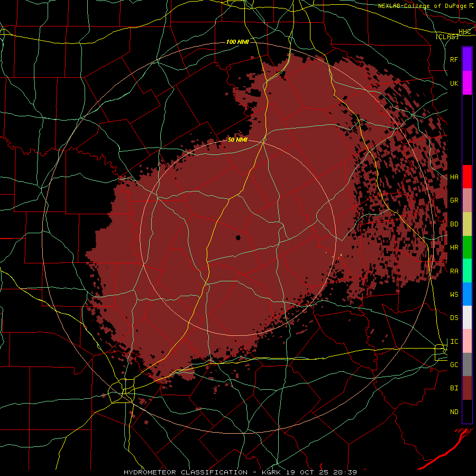Click the 19 OCT 25 date text
Screen dimensions: 476x476
[x=307, y=472]
